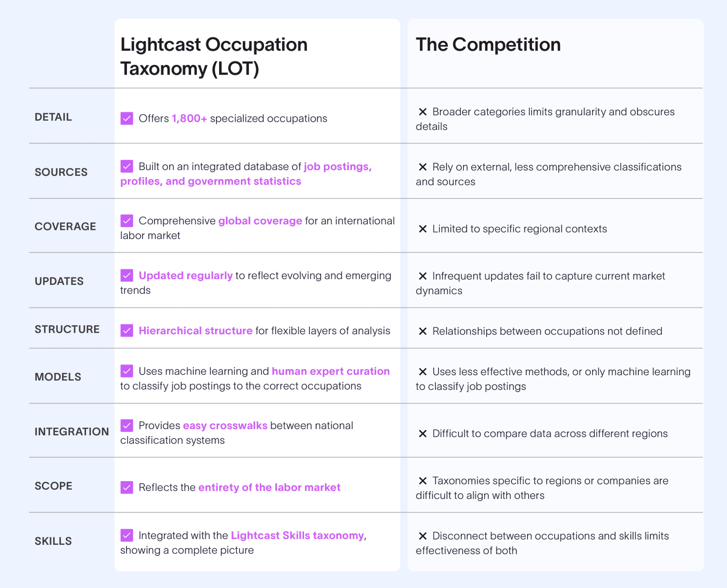Image resolution: width=727 pixels, height=588 pixels.
Task: Select the 'INTEGRATION' row label
Action: click(x=72, y=431)
